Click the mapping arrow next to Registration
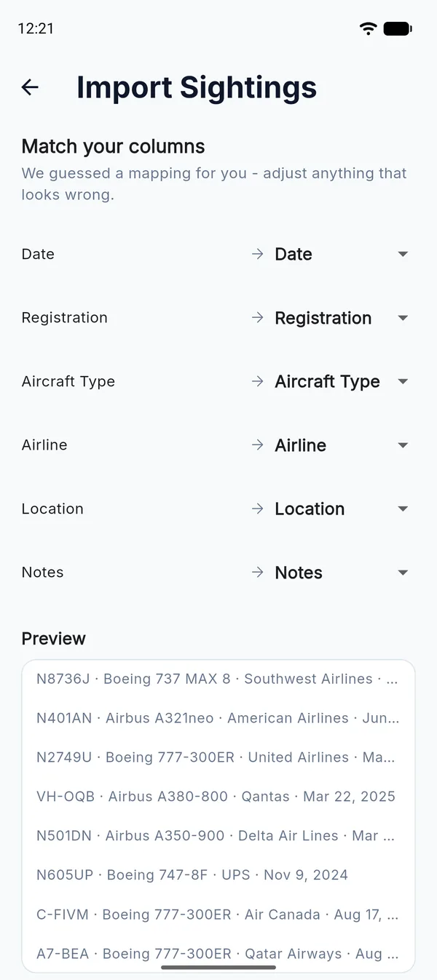Screen dimensions: 437x980 click(x=257, y=318)
